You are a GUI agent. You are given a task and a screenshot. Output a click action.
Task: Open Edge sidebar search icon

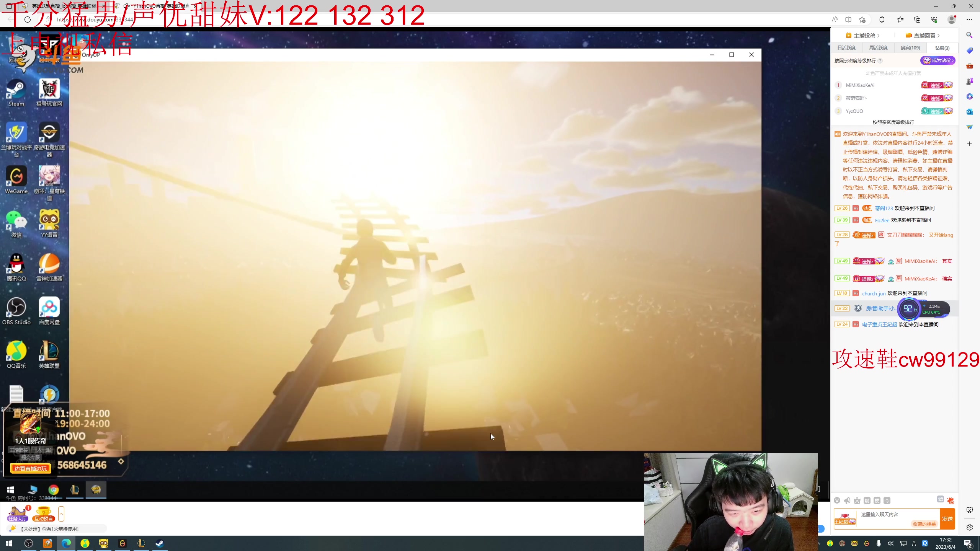pyautogui.click(x=969, y=35)
